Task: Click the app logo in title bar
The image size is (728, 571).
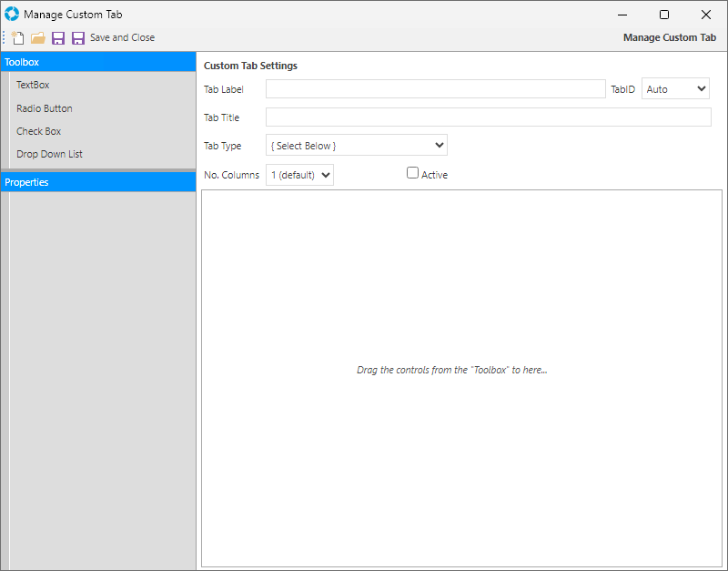Action: (x=12, y=15)
